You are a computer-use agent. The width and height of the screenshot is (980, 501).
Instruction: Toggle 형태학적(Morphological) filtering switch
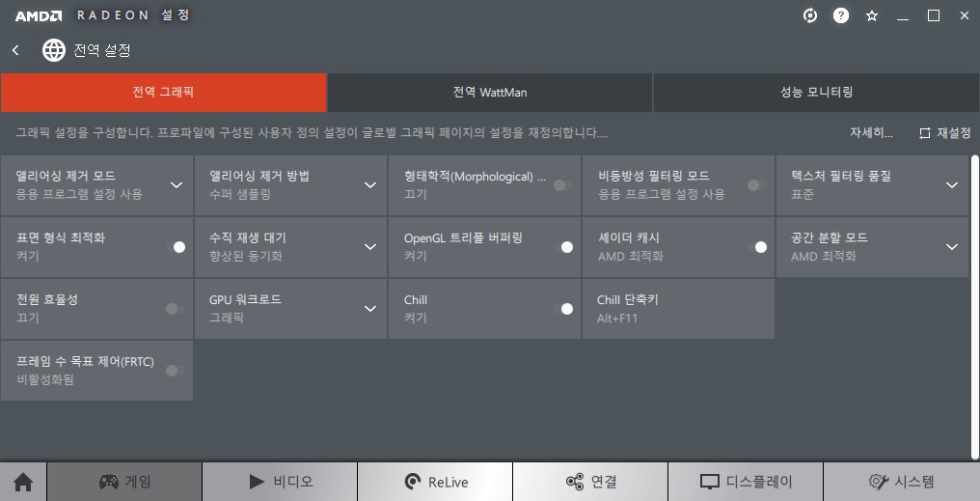pos(562,185)
